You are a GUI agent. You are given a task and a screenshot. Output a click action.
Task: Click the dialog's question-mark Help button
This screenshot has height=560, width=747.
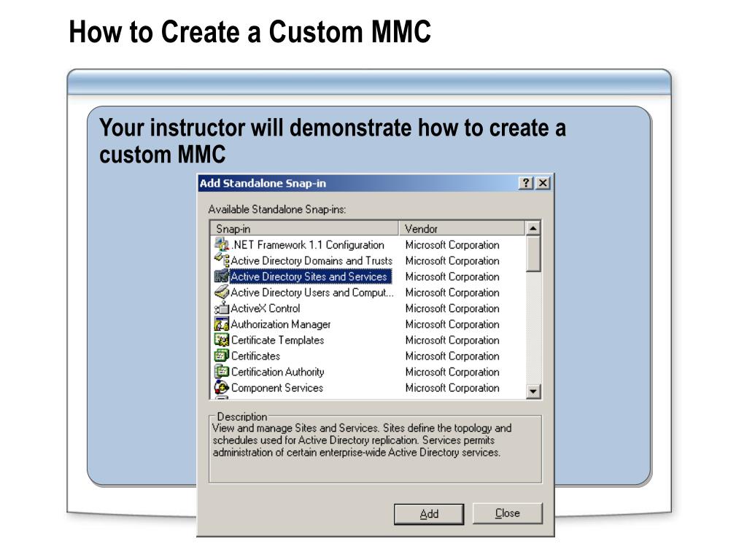click(x=525, y=183)
